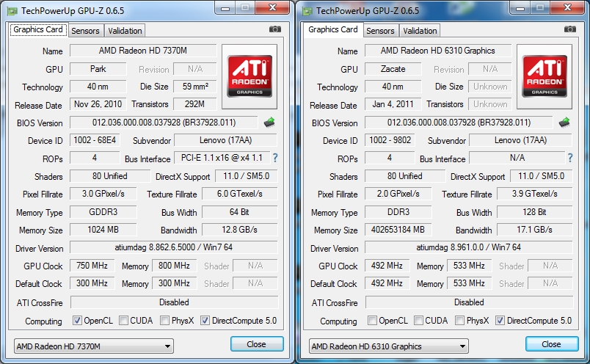The image size is (590, 364).
Task: Click the GPU field showing Park
Action: 98,69
